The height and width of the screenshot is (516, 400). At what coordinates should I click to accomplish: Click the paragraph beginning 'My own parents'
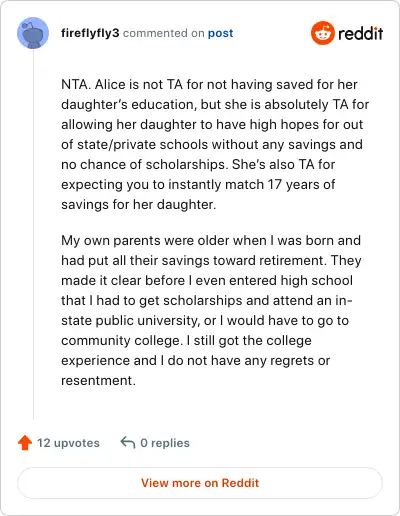point(211,310)
